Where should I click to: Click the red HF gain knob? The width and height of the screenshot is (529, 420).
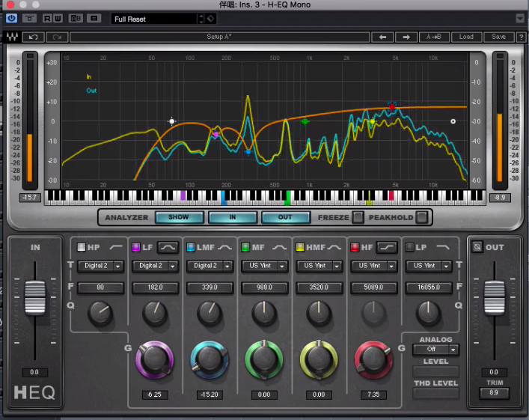tap(373, 359)
